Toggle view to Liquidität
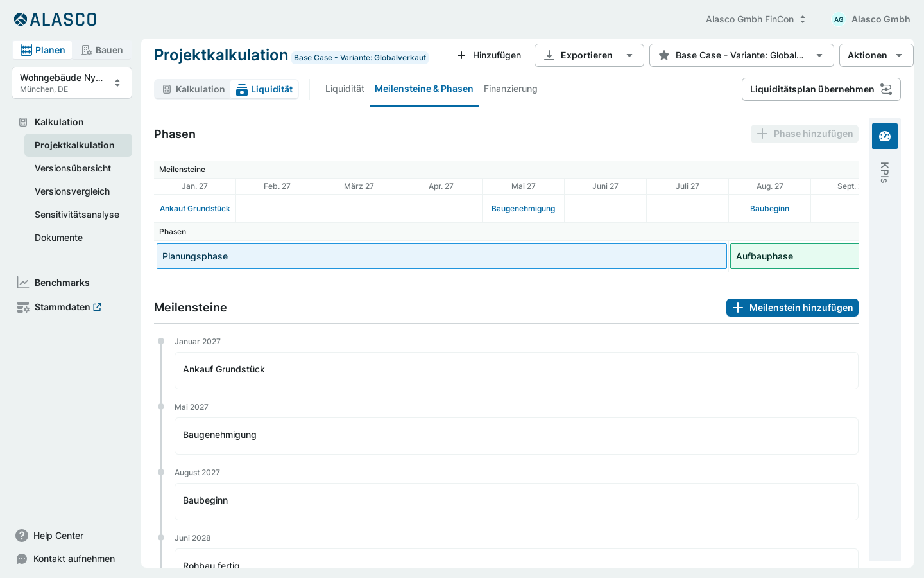This screenshot has height=578, width=924. [x=264, y=89]
